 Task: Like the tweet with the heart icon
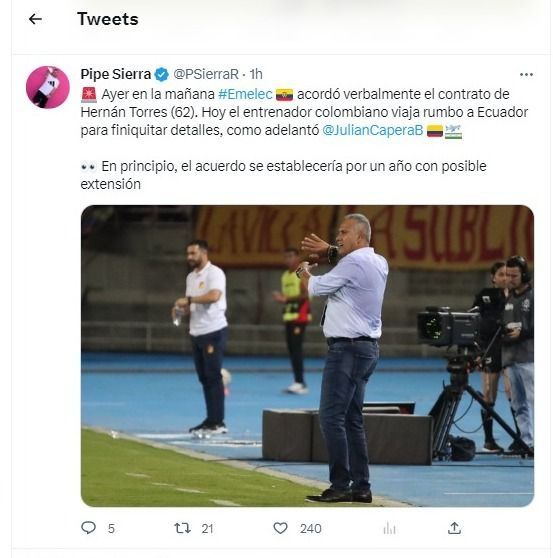280,528
